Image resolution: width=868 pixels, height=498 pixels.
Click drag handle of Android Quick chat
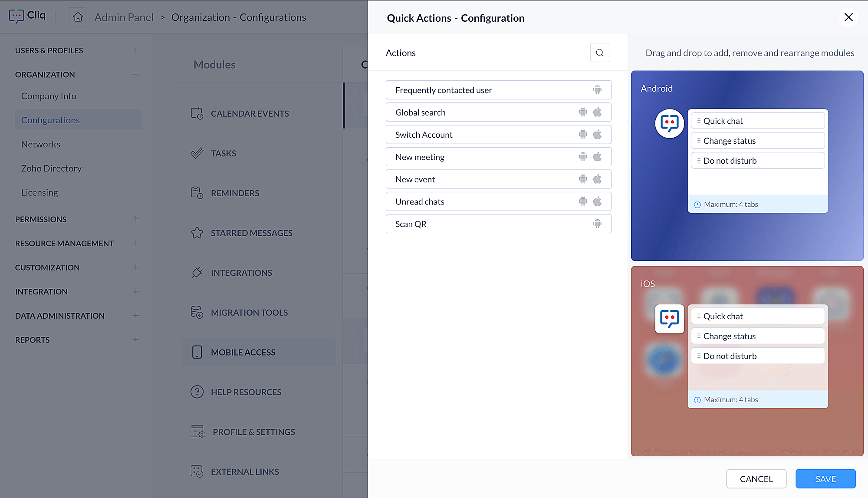pos(699,121)
